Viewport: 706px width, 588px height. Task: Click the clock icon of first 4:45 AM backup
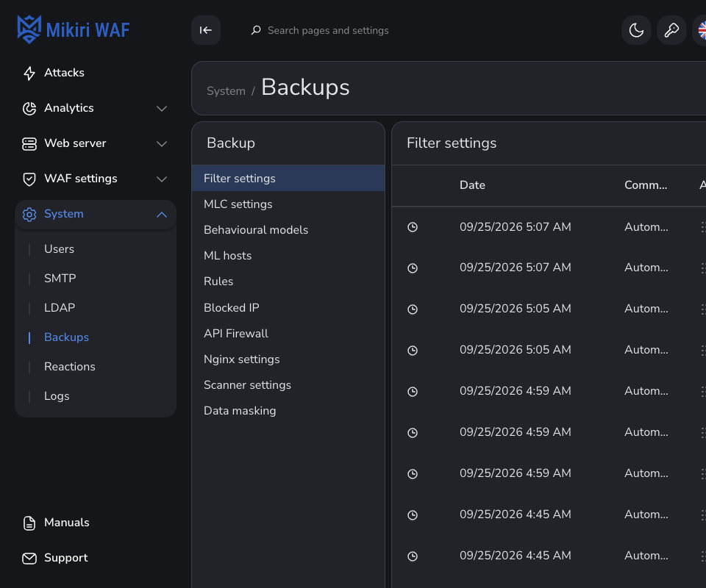[x=413, y=515]
